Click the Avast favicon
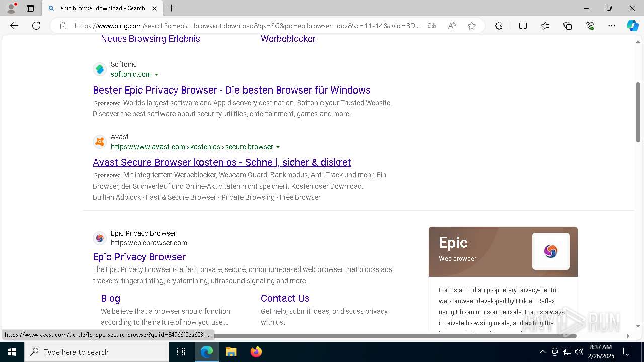 tap(100, 142)
